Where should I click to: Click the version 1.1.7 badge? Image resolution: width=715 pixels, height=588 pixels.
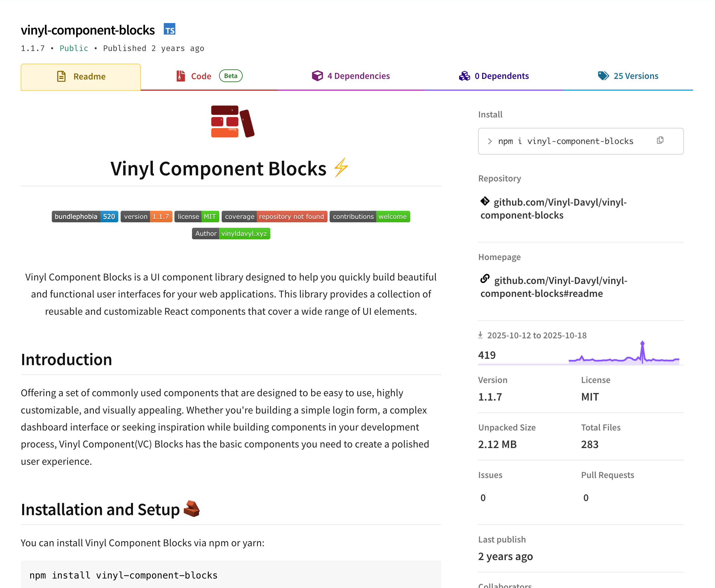tap(146, 217)
